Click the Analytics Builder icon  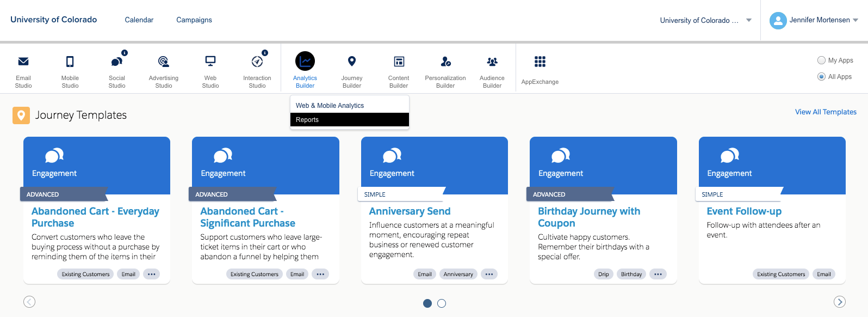pyautogui.click(x=305, y=61)
